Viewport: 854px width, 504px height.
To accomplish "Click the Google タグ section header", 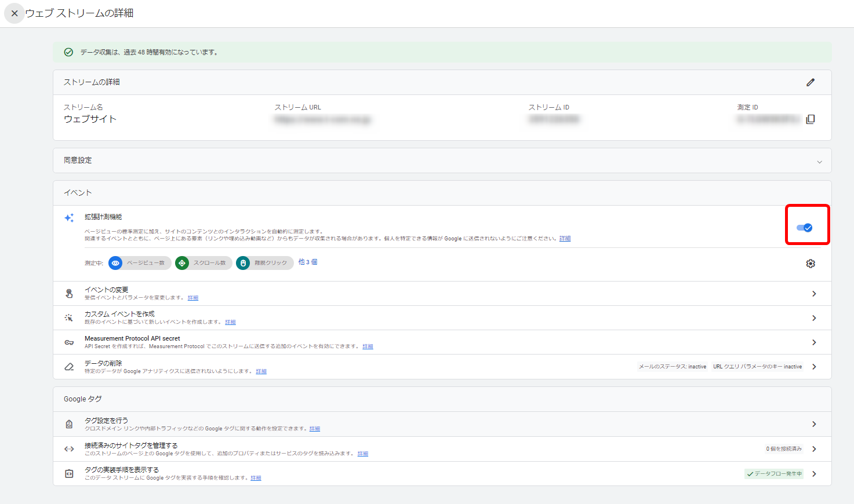I will (82, 399).
